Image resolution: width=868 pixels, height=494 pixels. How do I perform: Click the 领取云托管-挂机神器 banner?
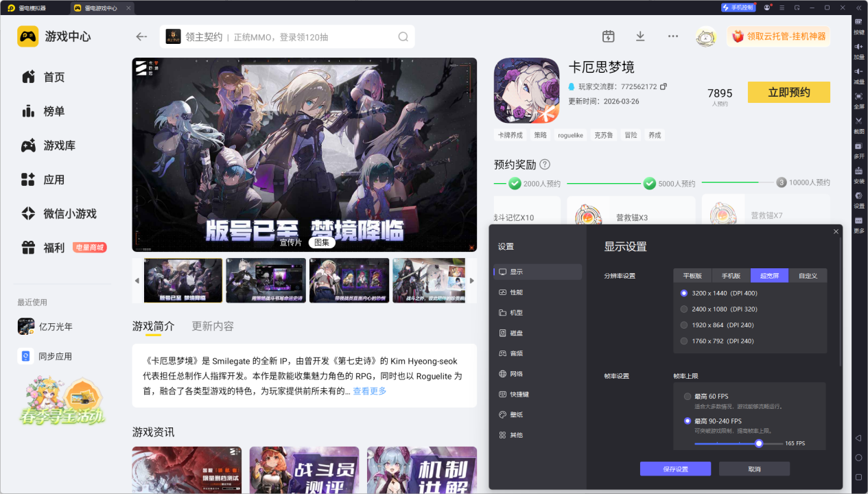point(778,36)
